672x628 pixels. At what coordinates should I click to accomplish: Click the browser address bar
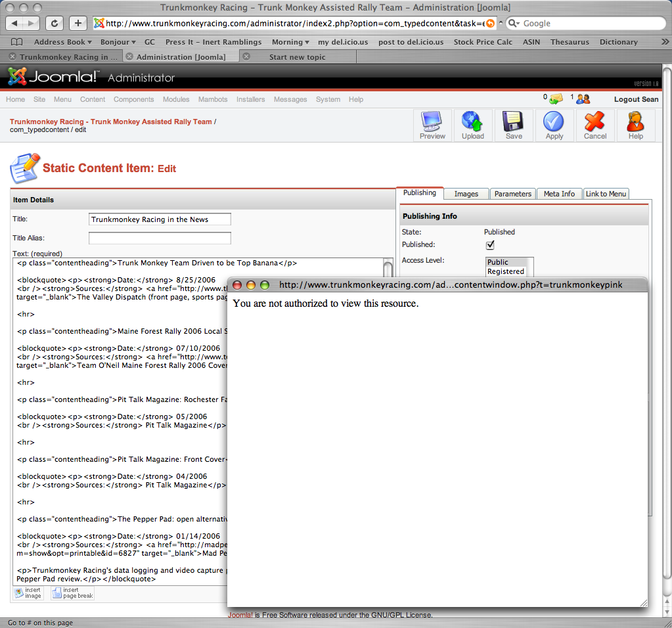296,23
